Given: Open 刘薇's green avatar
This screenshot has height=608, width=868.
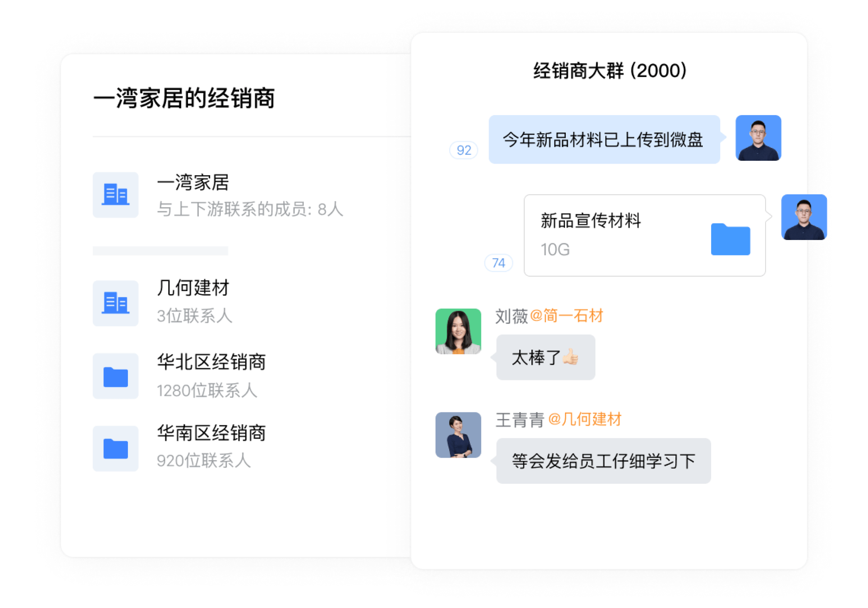Looking at the screenshot, I should click(x=458, y=331).
